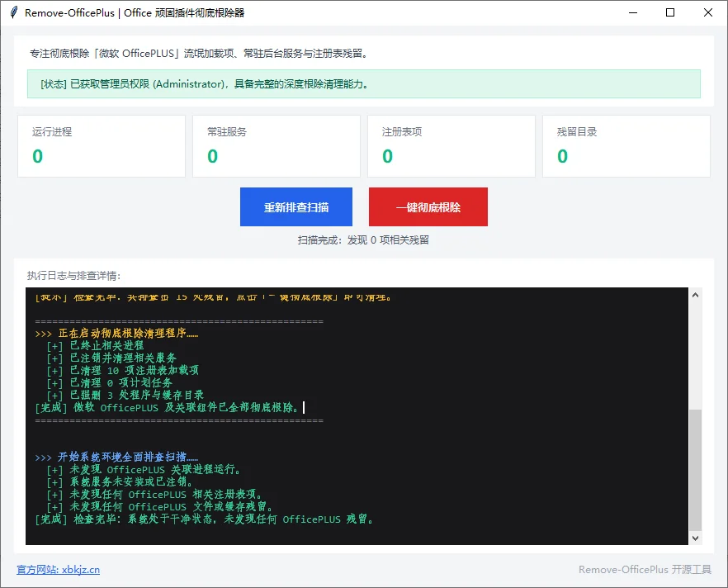Click the description text 专注彻底根除 at the top

click(199, 54)
